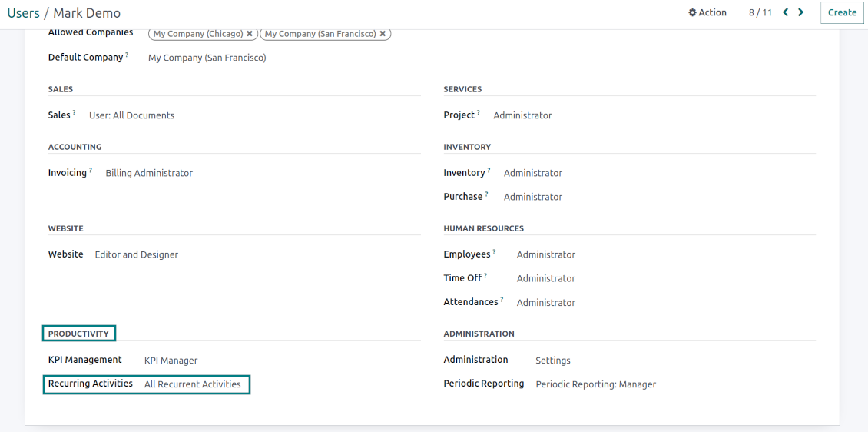Screen dimensions: 868x432
Task: Select the Invoicing 'Billing Administrator' value
Action: (x=149, y=173)
